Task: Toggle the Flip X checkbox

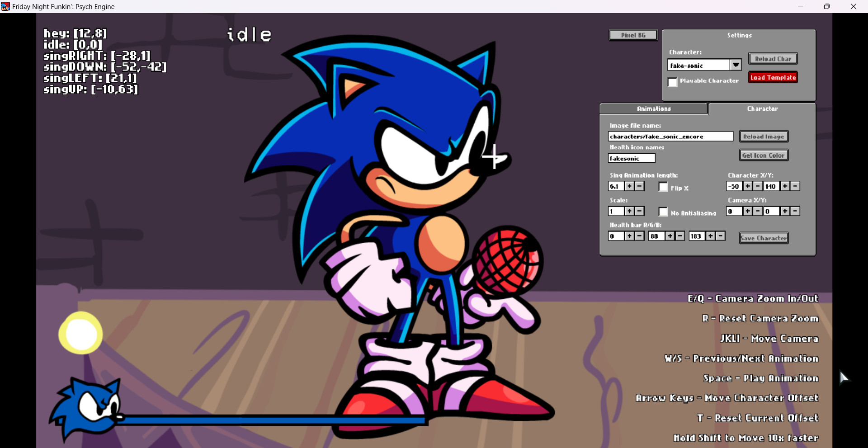Action: point(663,187)
